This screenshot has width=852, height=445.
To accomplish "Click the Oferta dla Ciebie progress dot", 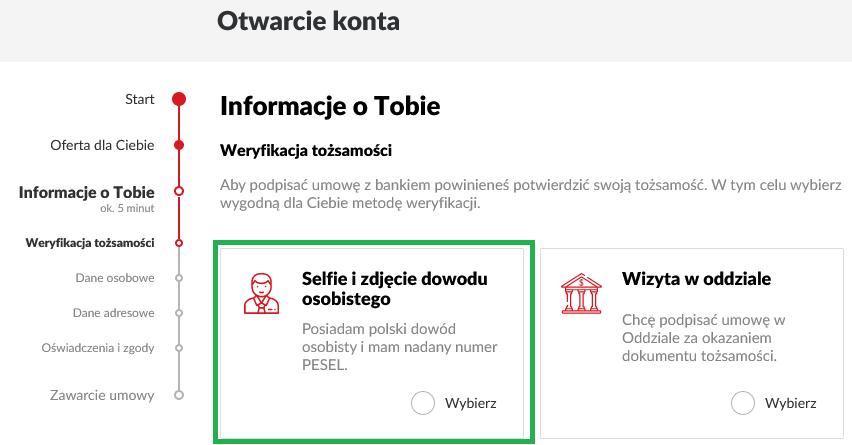I will (179, 145).
